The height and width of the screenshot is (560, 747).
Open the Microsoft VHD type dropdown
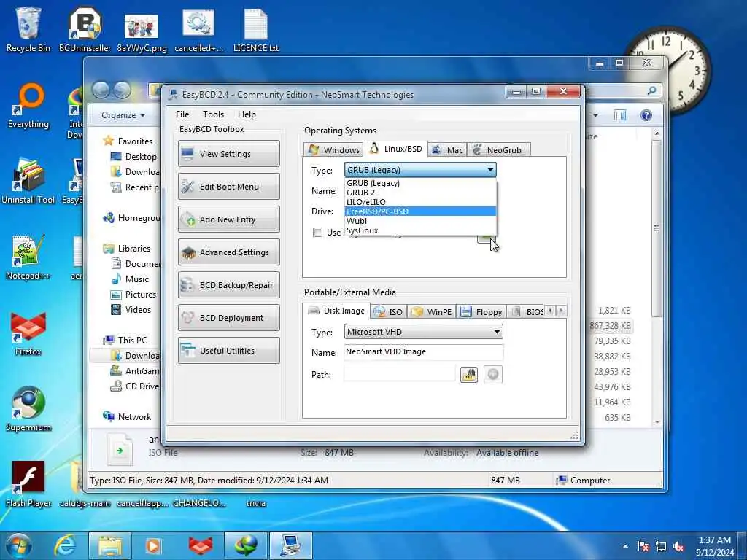[424, 332]
